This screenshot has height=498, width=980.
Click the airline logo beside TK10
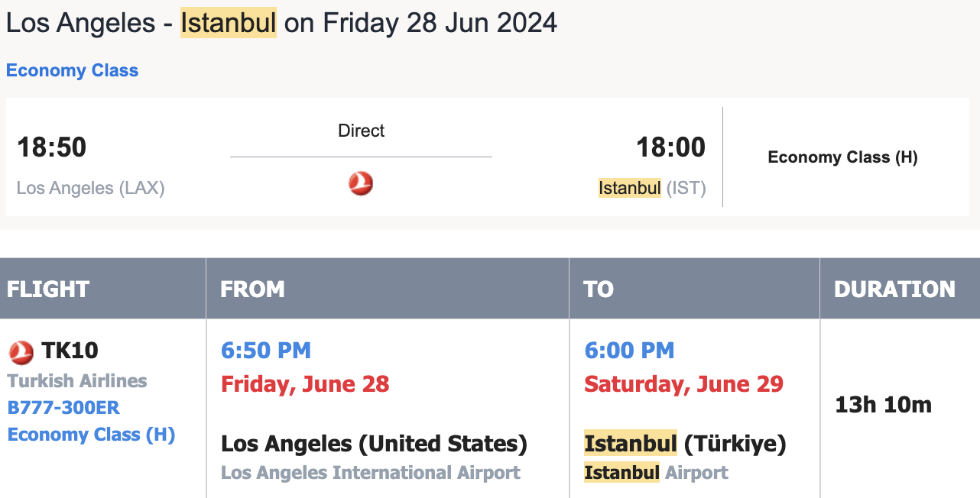[x=21, y=352]
